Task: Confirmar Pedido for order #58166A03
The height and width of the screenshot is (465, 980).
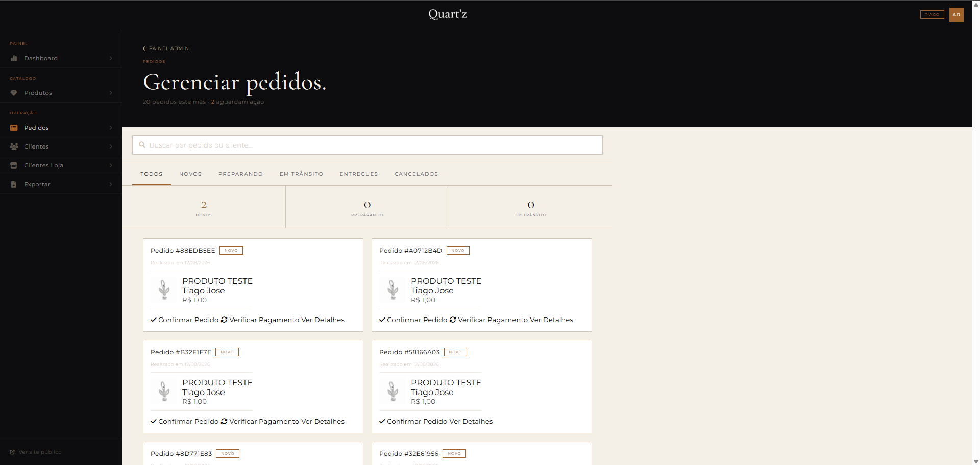Action: tap(413, 421)
